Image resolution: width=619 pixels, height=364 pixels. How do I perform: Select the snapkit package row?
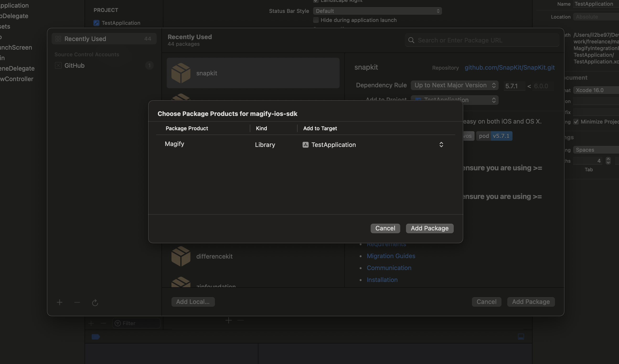253,73
